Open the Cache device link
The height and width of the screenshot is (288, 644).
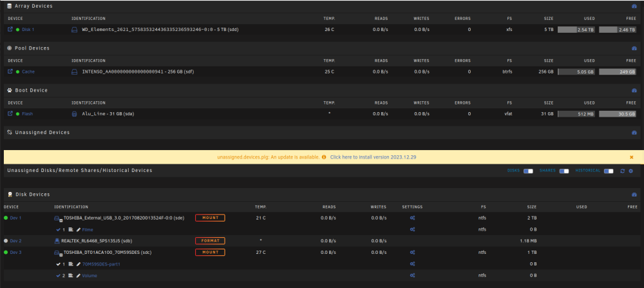point(28,72)
